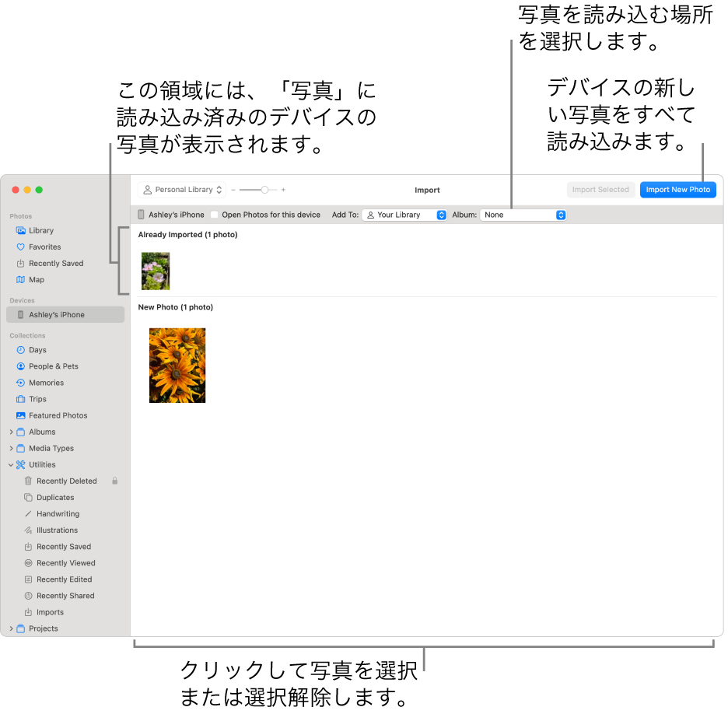Select the Handwriting pencil icon

(x=28, y=514)
